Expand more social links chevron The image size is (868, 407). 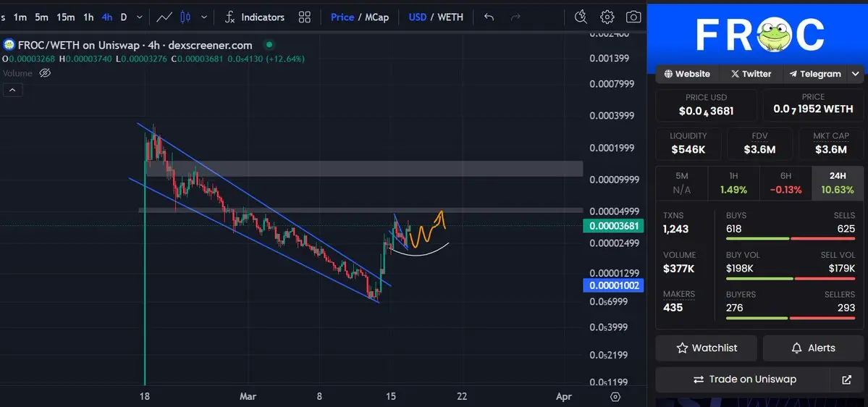click(x=856, y=74)
